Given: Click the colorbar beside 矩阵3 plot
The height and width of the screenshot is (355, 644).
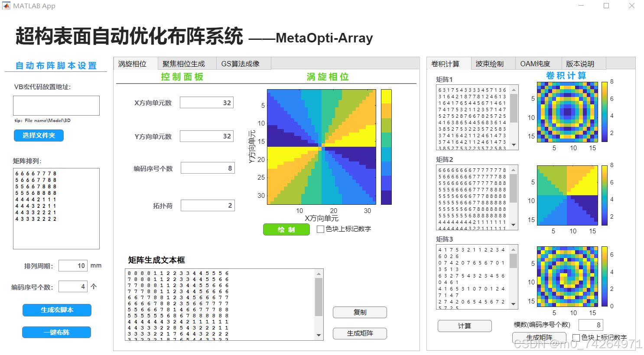Looking at the screenshot, I should click(x=605, y=276).
